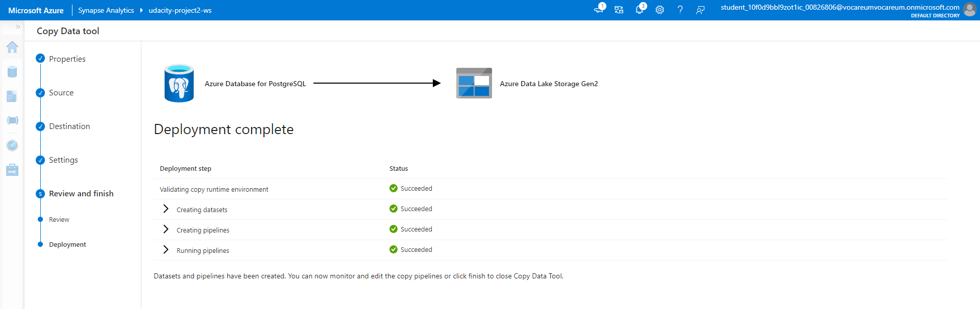This screenshot has width=980, height=309.
Task: Click the Azure Database for PostgreSQL label
Action: [255, 84]
